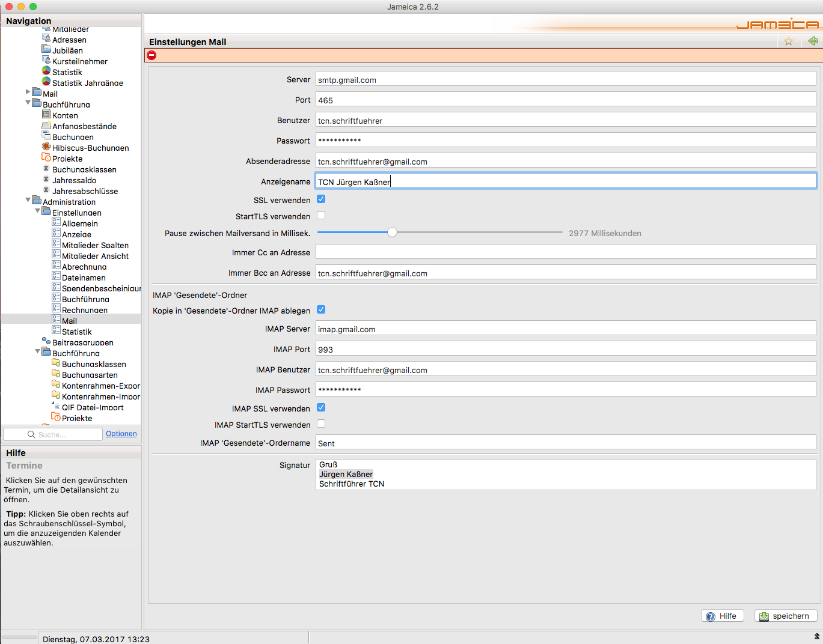
Task: Open the Statistik item under Einstellungen
Action: pos(77,332)
